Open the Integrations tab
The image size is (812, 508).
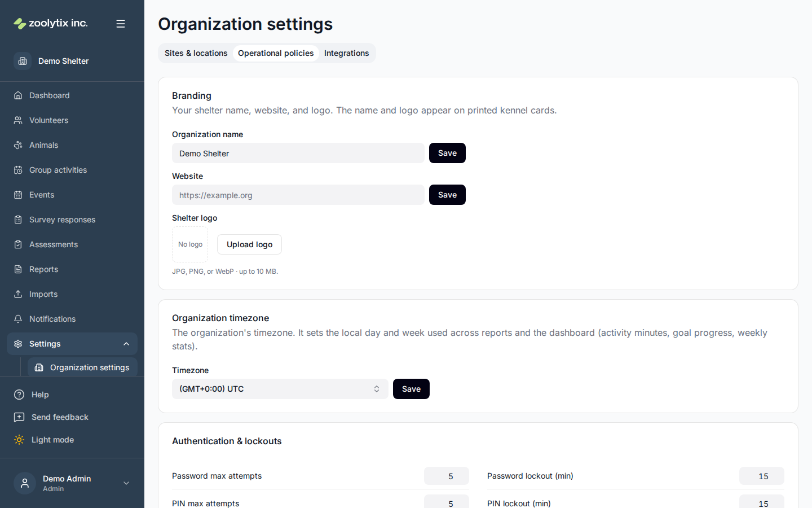[346, 53]
